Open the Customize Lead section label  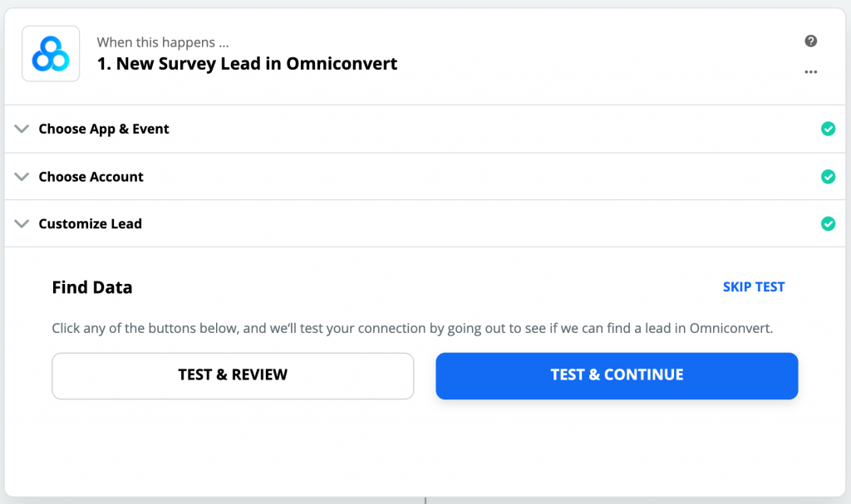[x=90, y=224]
